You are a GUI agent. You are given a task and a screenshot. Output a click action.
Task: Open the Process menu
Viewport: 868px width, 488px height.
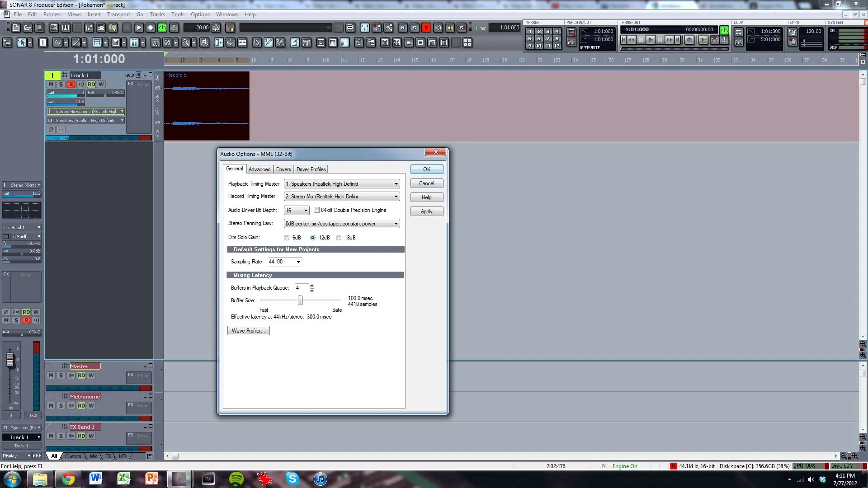click(52, 14)
